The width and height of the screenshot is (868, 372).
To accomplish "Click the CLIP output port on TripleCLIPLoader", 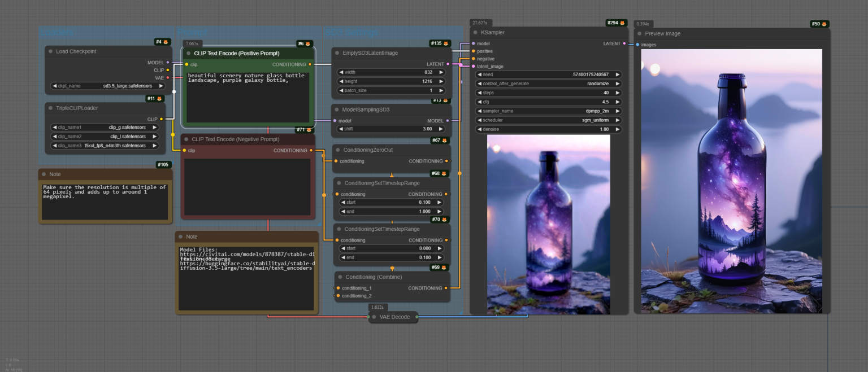I will point(162,119).
